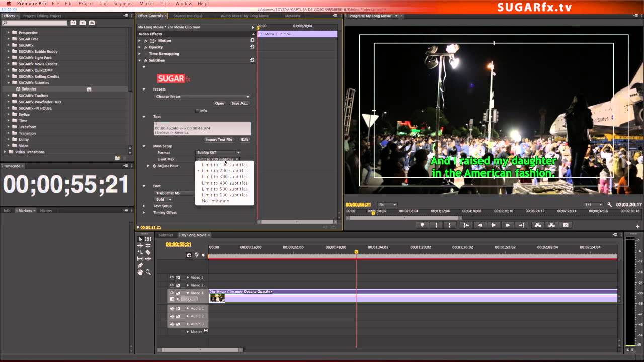The width and height of the screenshot is (644, 362).
Task: Expand the Video 3 track
Action: [x=188, y=277]
